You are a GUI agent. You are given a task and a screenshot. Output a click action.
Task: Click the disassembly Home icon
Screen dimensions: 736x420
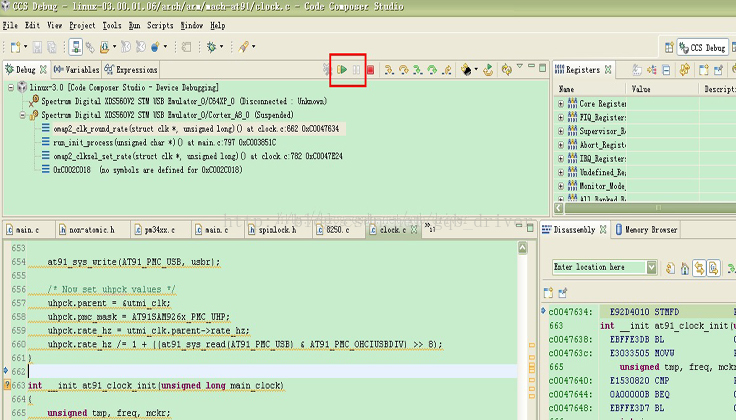pos(685,268)
